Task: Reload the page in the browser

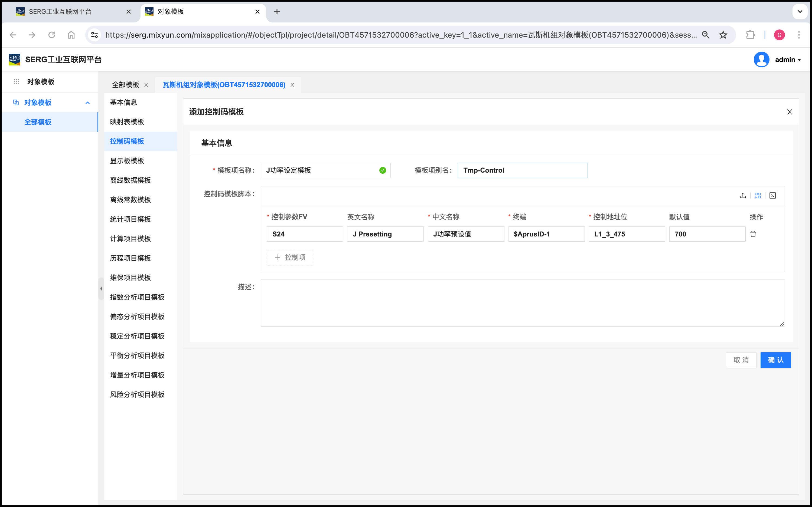Action: tap(52, 35)
